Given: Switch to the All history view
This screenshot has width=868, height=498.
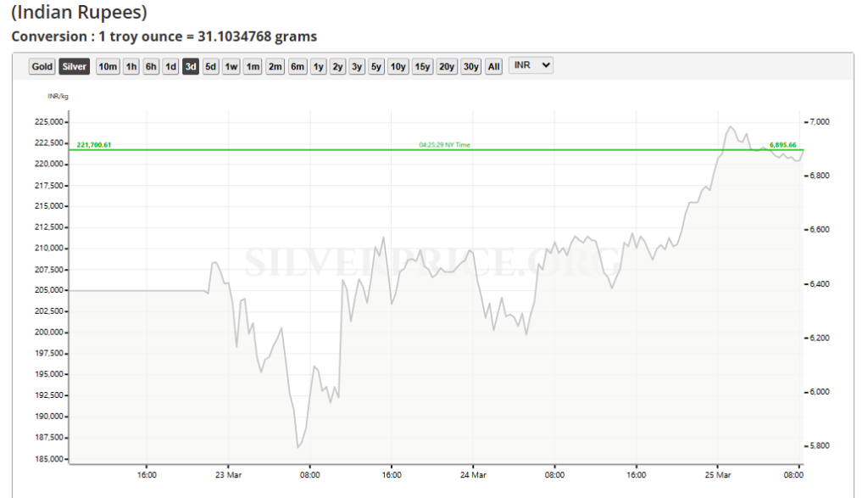Looking at the screenshot, I should [x=492, y=66].
